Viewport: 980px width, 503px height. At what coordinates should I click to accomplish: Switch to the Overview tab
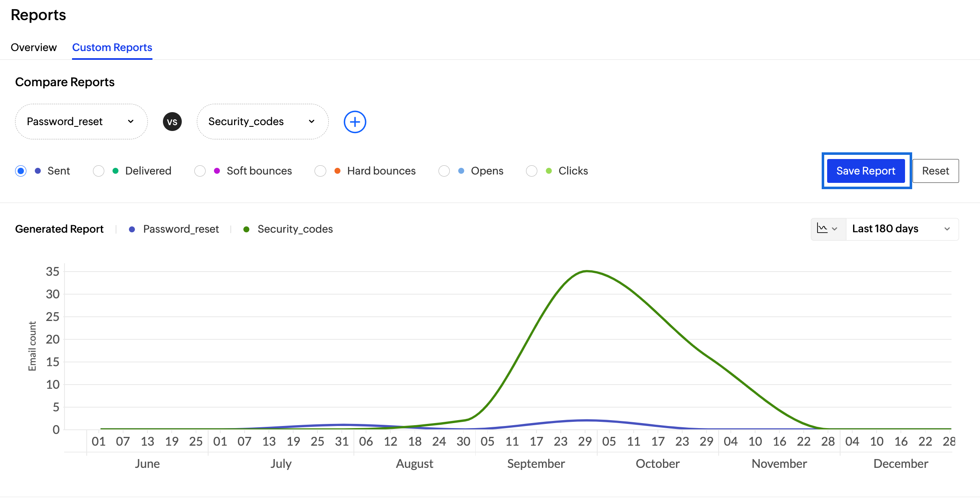34,47
